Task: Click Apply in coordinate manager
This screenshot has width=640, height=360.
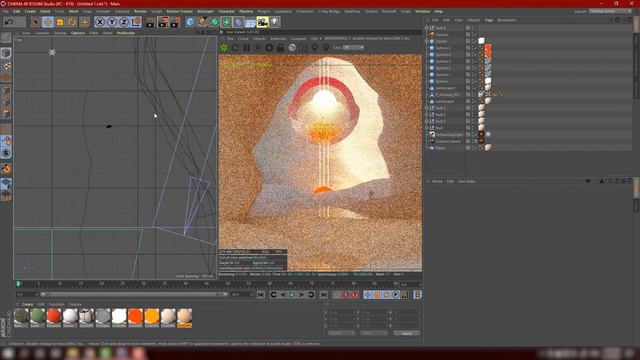Action: click(x=407, y=333)
